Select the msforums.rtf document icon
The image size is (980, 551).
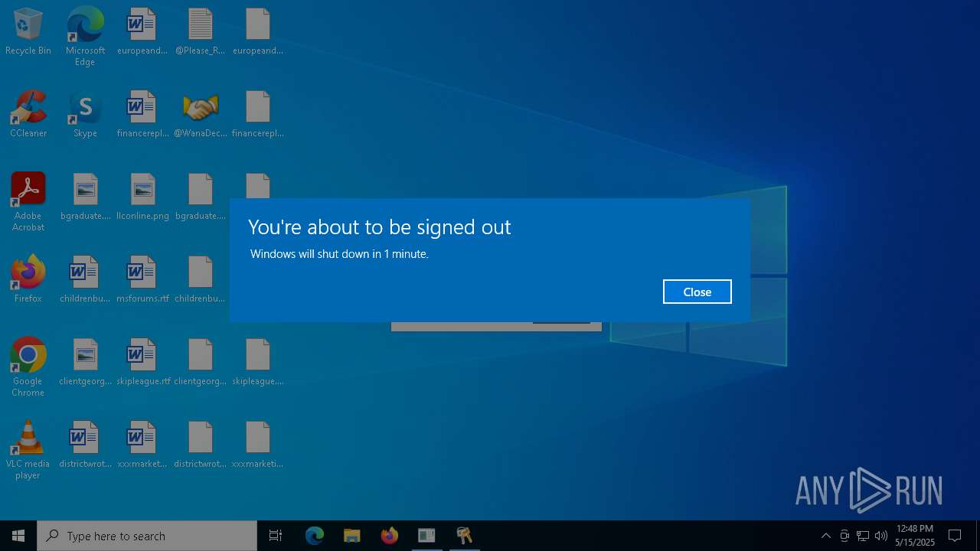pos(142,279)
